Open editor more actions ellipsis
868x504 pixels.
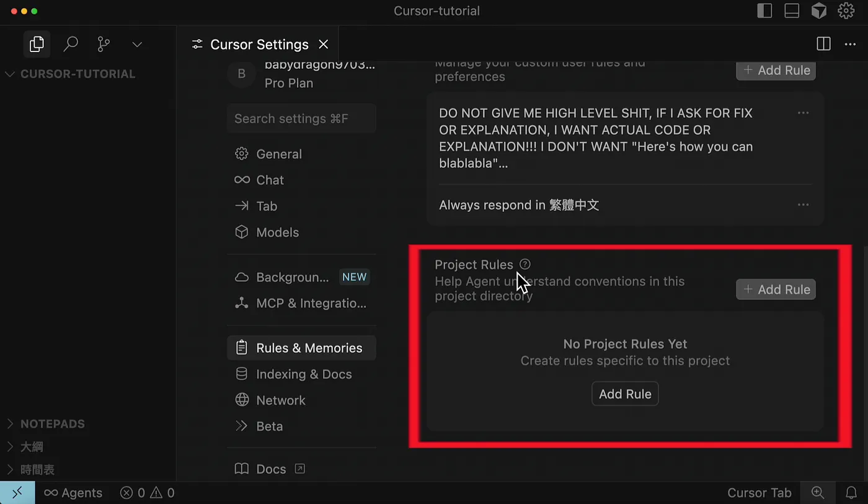click(x=850, y=44)
